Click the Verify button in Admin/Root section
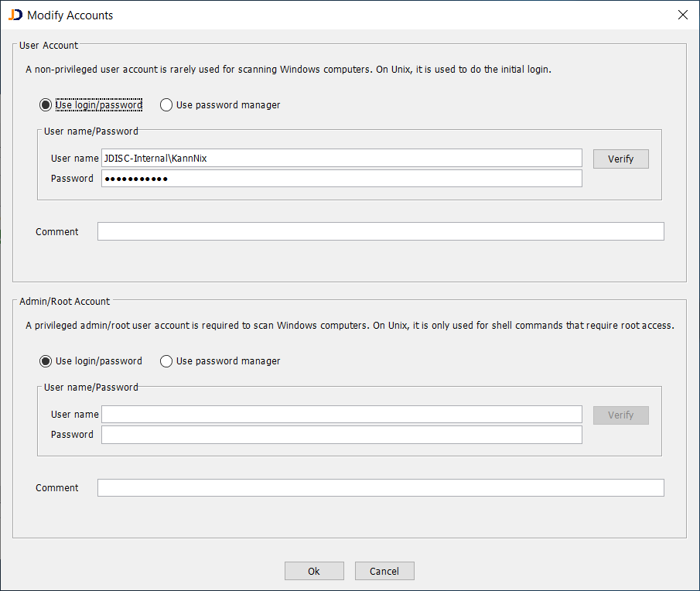 [x=620, y=415]
